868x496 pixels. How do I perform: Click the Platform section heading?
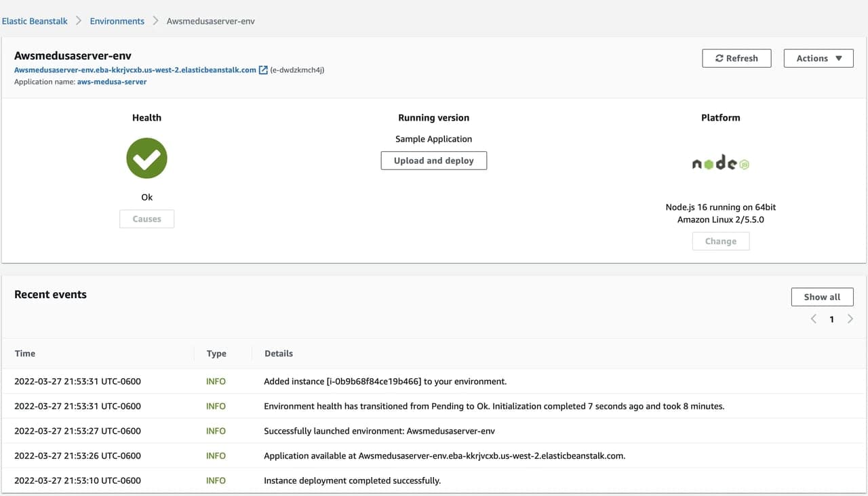point(721,117)
